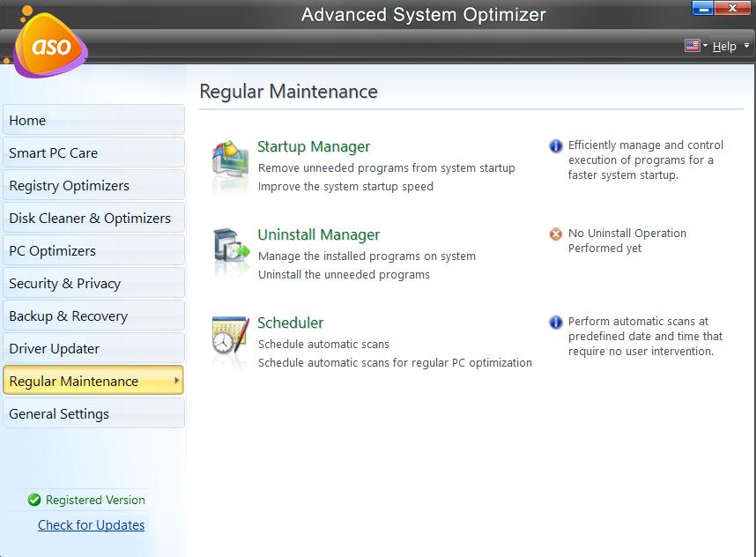Click the ASO logo icon
This screenshot has height=557, width=756.
51,48
